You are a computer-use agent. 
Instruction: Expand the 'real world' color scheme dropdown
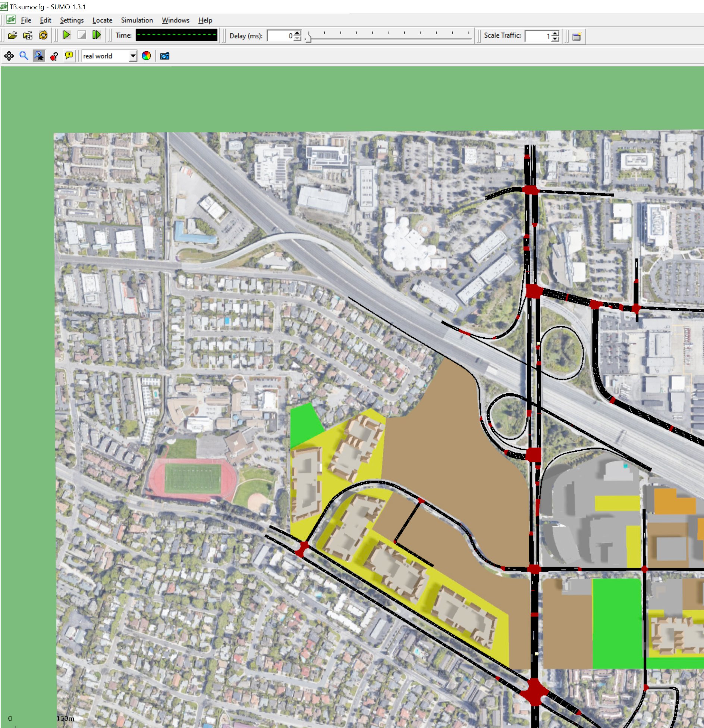click(133, 56)
